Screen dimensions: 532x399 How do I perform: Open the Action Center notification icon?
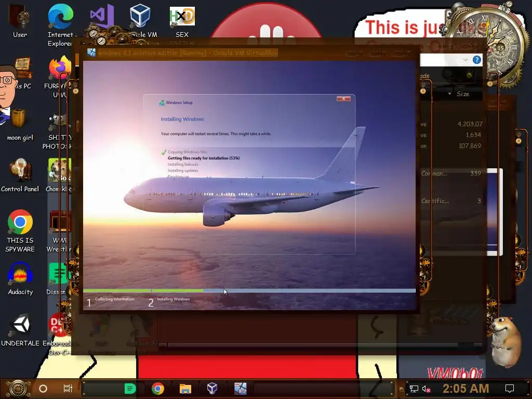[510, 389]
